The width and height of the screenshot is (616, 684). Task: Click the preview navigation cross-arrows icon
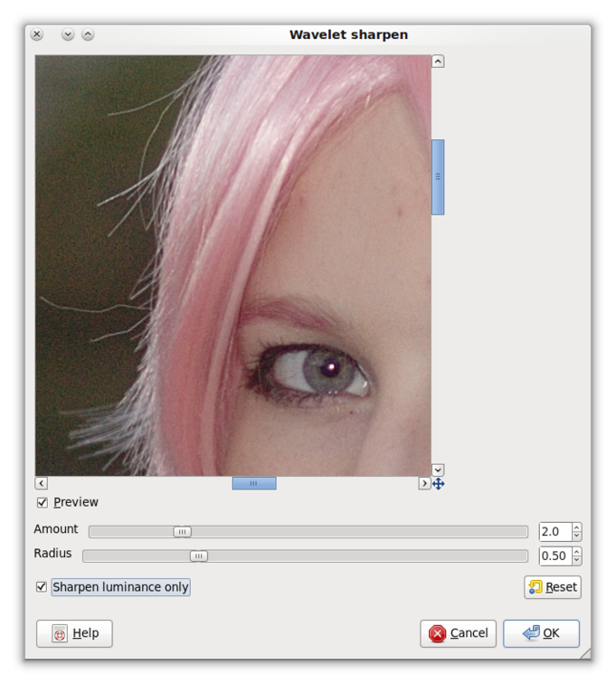click(x=439, y=484)
